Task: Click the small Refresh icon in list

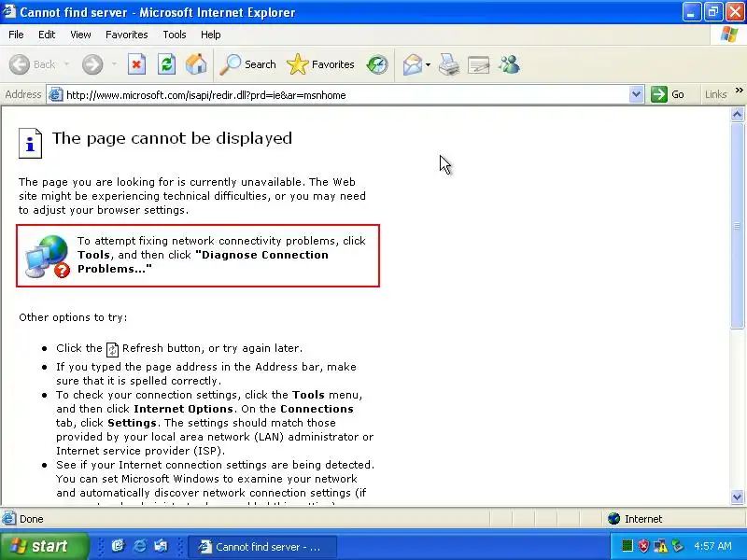Action: pyautogui.click(x=112, y=349)
